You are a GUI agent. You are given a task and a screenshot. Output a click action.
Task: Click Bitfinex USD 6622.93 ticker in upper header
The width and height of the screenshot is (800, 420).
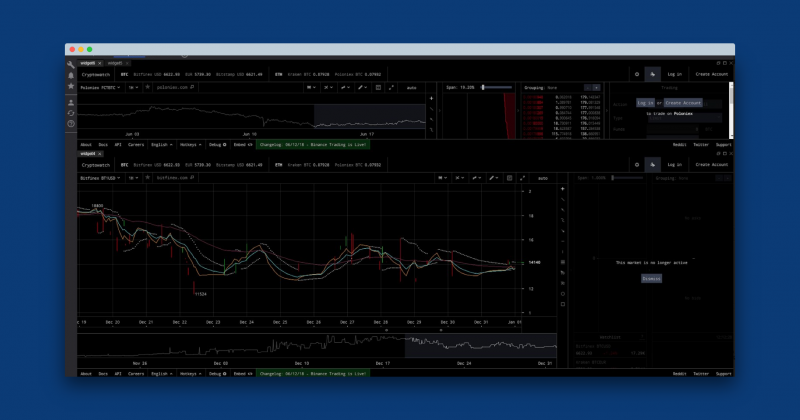click(156, 75)
